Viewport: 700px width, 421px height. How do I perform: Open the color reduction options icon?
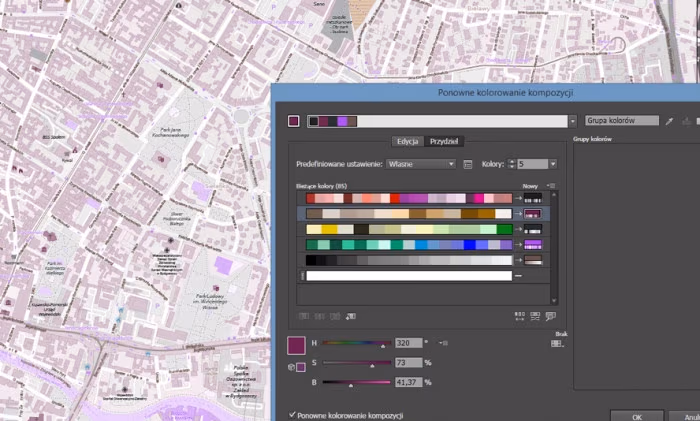[x=467, y=164]
